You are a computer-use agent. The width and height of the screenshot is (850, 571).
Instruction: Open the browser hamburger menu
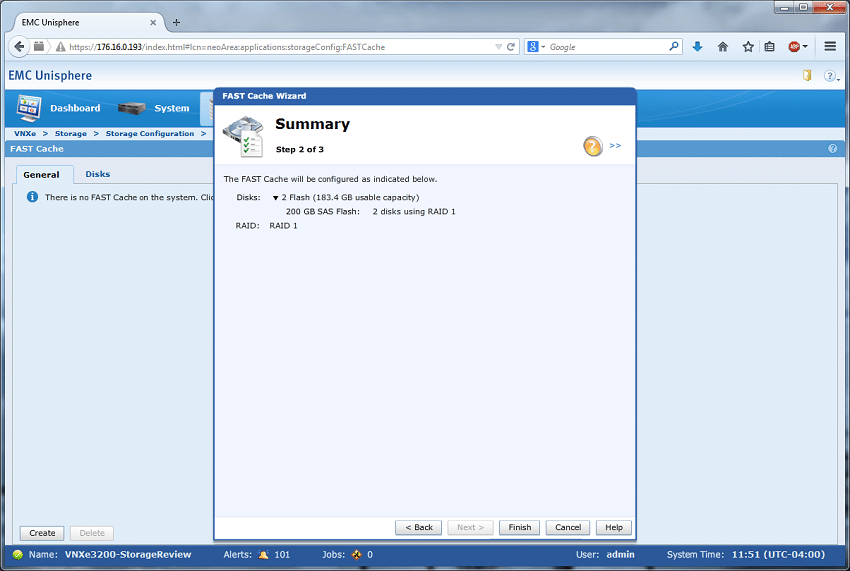click(x=830, y=47)
